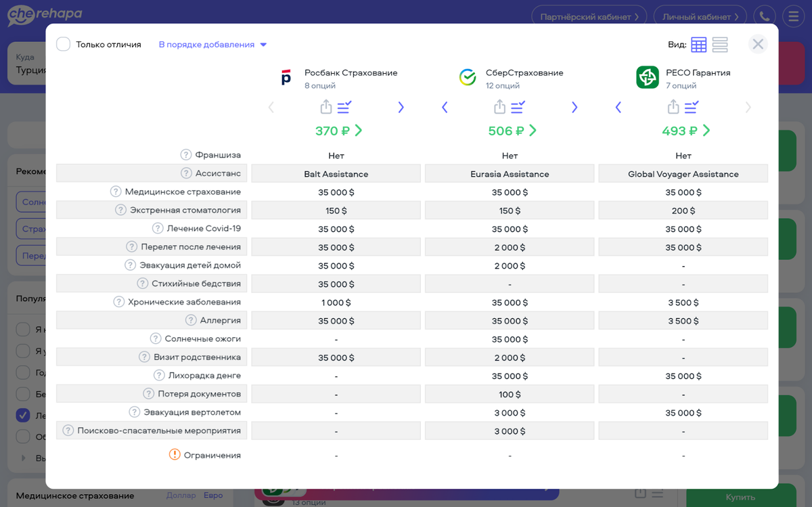
Task: Open options checklist for СберСтрахование
Action: tap(518, 107)
